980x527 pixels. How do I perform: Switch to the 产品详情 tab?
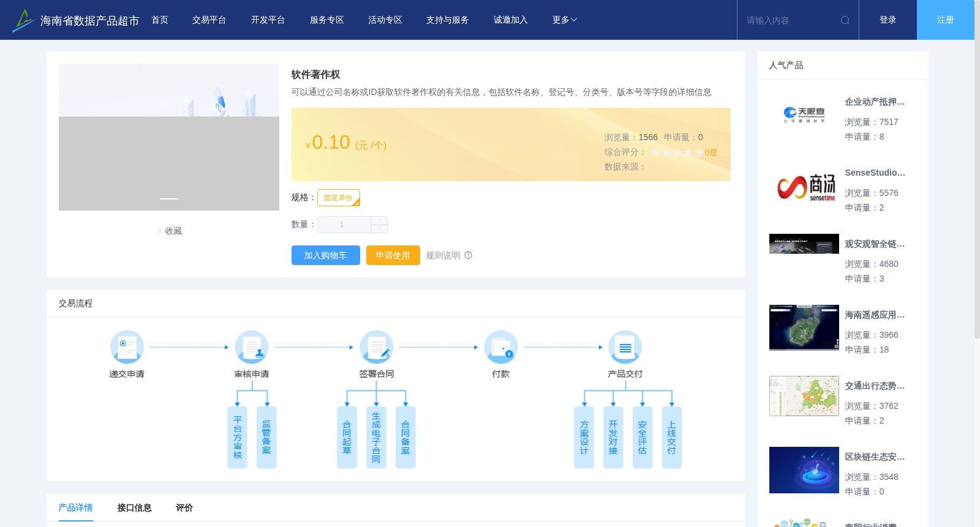point(75,507)
